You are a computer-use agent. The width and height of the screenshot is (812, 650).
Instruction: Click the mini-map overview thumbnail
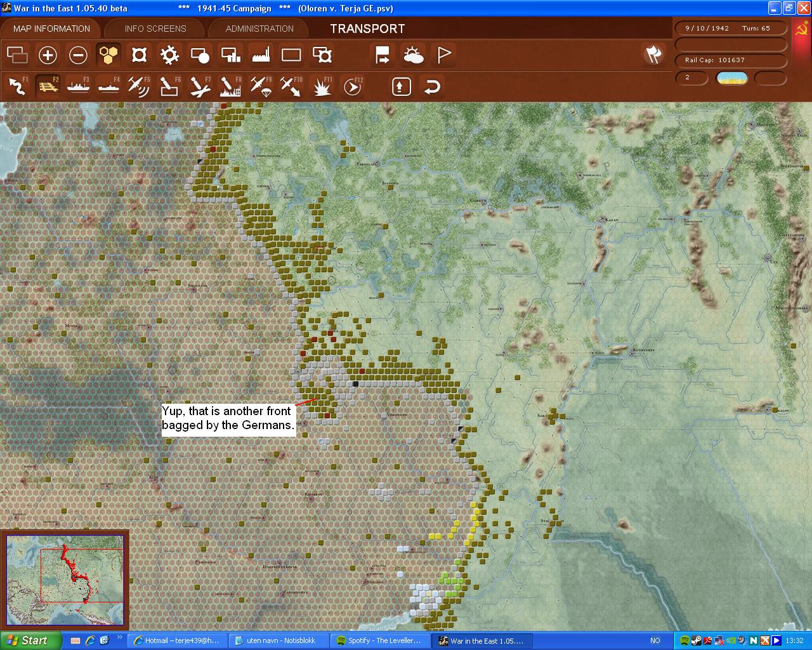point(66,578)
